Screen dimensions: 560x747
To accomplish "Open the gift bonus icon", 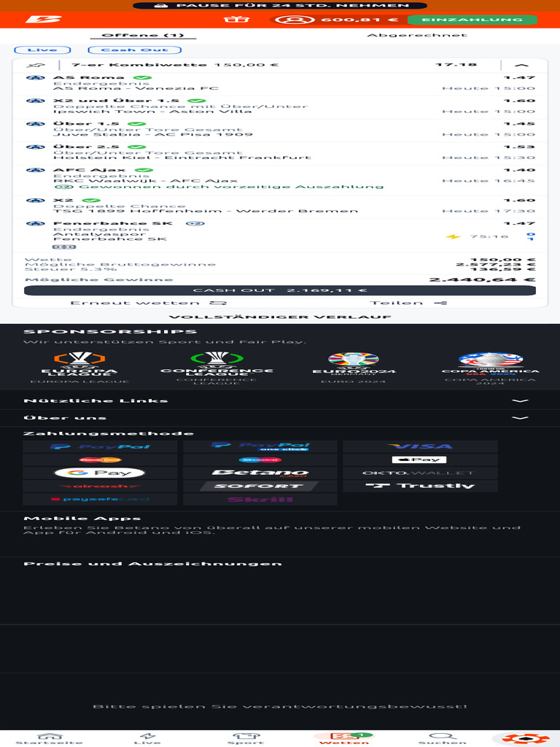I will pos(236,20).
